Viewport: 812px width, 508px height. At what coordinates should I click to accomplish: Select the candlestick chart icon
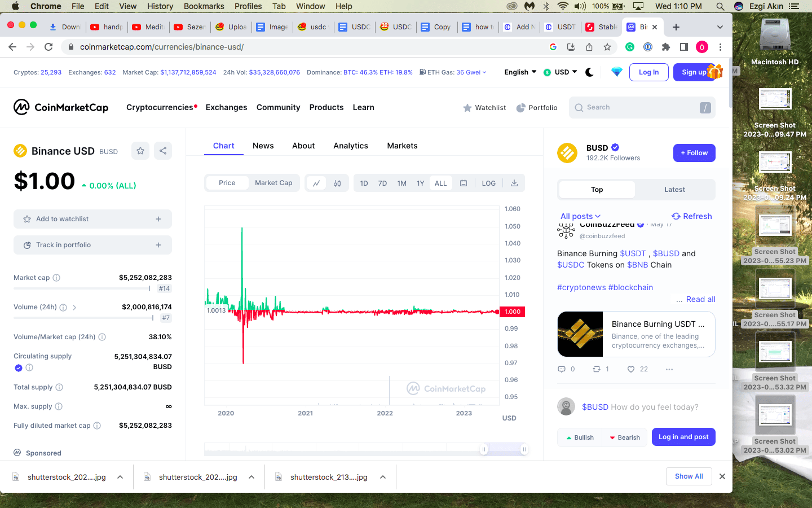pos(337,183)
